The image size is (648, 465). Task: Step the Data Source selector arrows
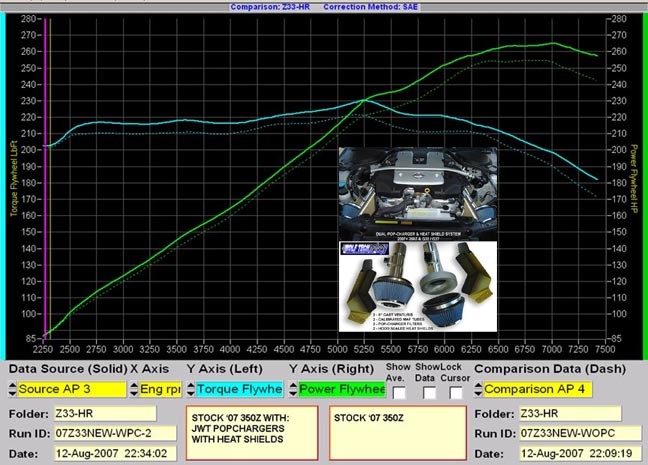pos(11,389)
